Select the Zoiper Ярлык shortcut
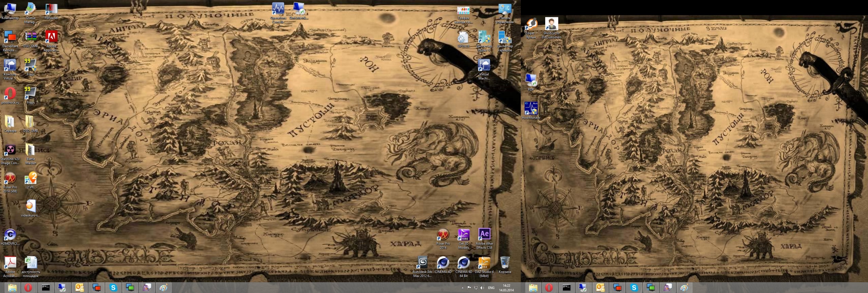 531,28
